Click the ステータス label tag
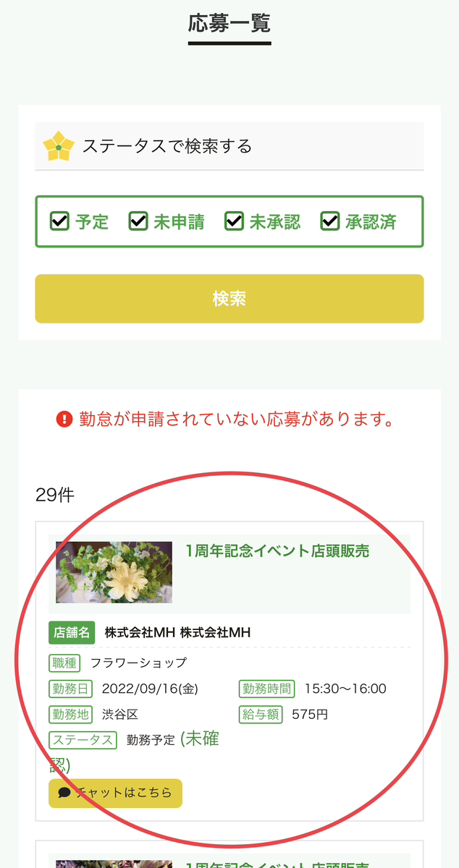 pos(81,741)
